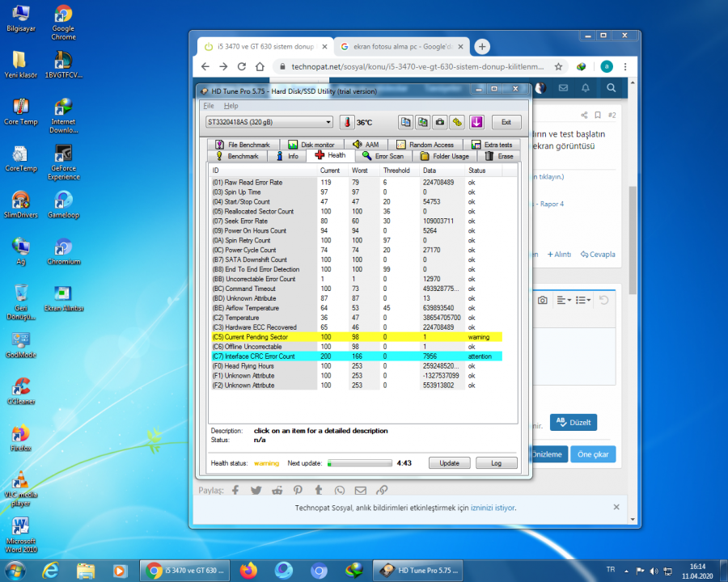
Task: Share post on Reddit
Action: point(277,490)
